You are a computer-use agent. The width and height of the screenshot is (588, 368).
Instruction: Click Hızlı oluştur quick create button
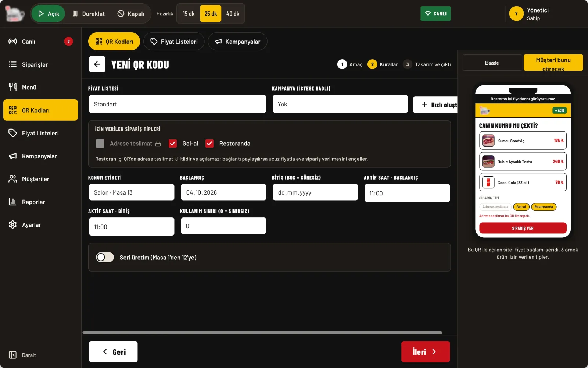435,105
